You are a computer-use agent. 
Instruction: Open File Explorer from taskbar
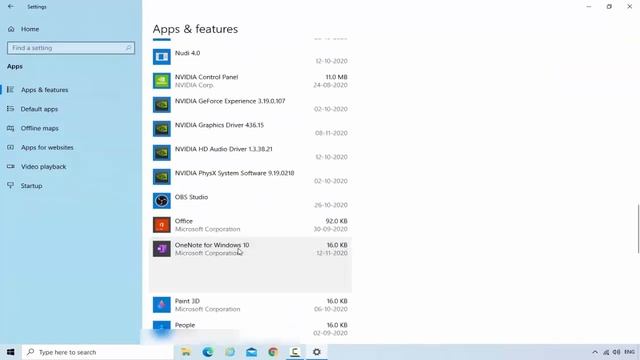186,352
